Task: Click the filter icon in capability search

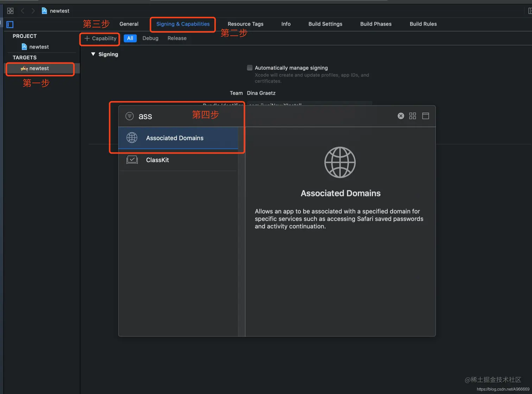Action: tap(129, 116)
